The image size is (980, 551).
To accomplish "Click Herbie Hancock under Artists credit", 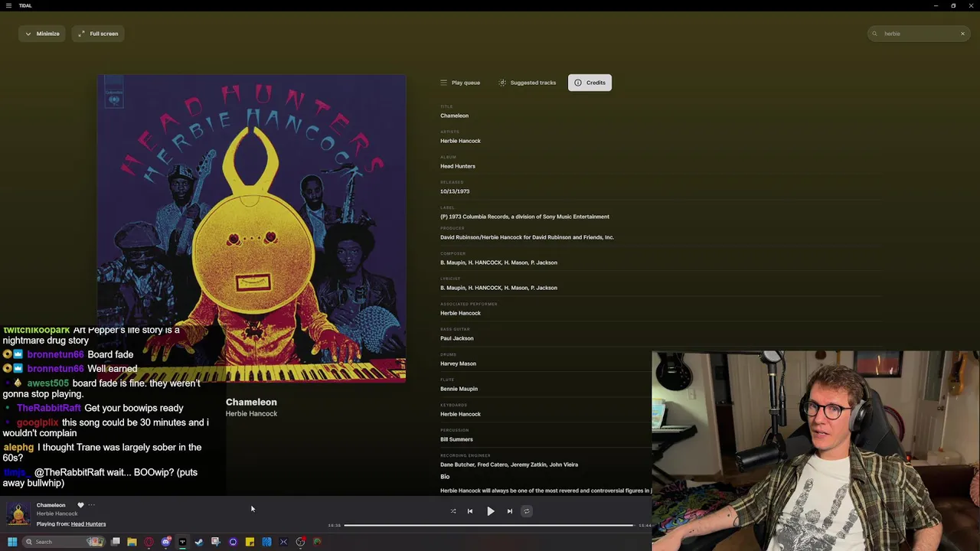I will pos(460,141).
